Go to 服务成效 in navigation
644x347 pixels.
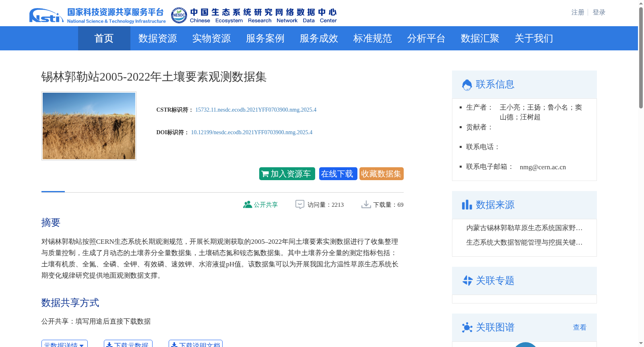click(319, 38)
